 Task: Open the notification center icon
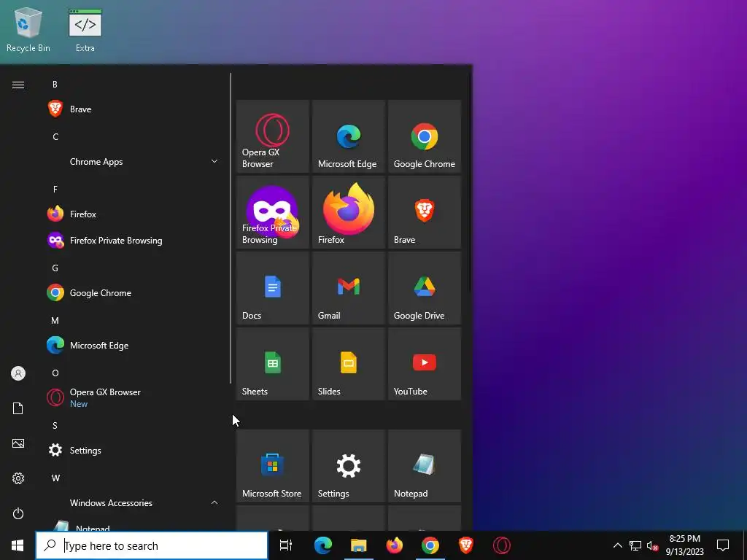[x=723, y=545]
